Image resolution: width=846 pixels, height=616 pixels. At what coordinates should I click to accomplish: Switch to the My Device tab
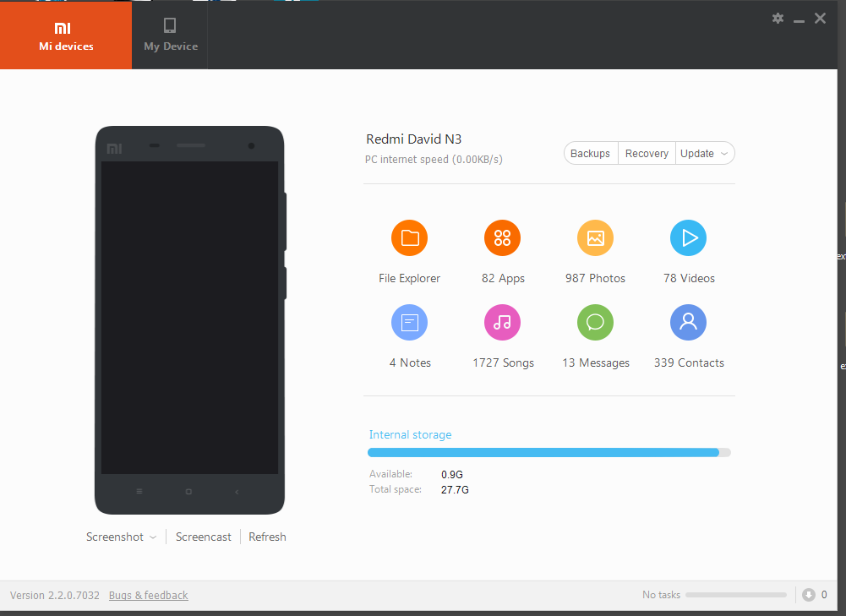(x=171, y=35)
